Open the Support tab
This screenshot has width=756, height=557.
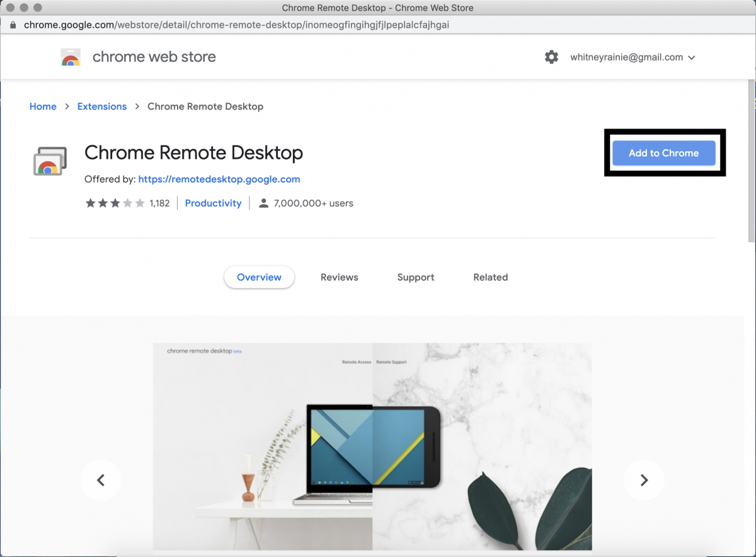pos(416,277)
